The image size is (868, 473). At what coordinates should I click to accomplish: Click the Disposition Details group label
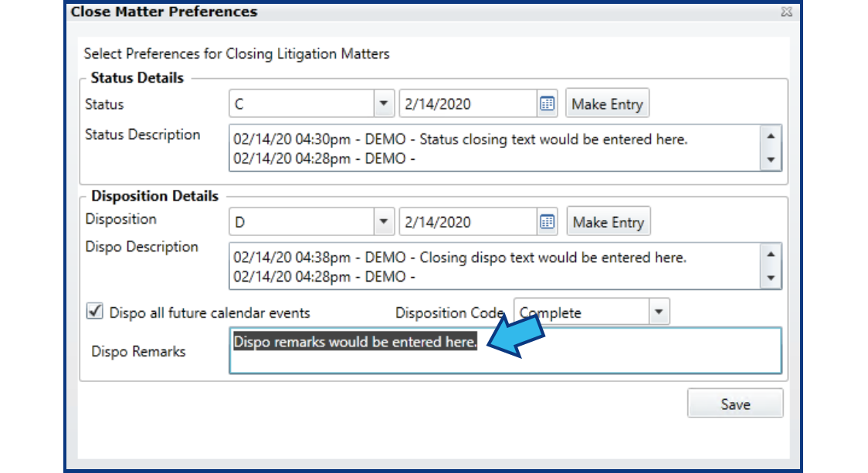coord(154,196)
